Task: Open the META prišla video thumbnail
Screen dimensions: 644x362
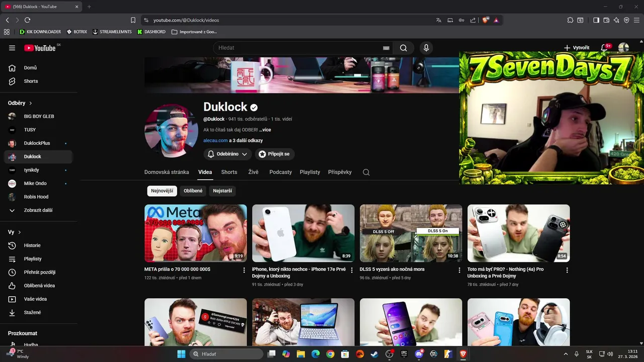Action: [196, 233]
